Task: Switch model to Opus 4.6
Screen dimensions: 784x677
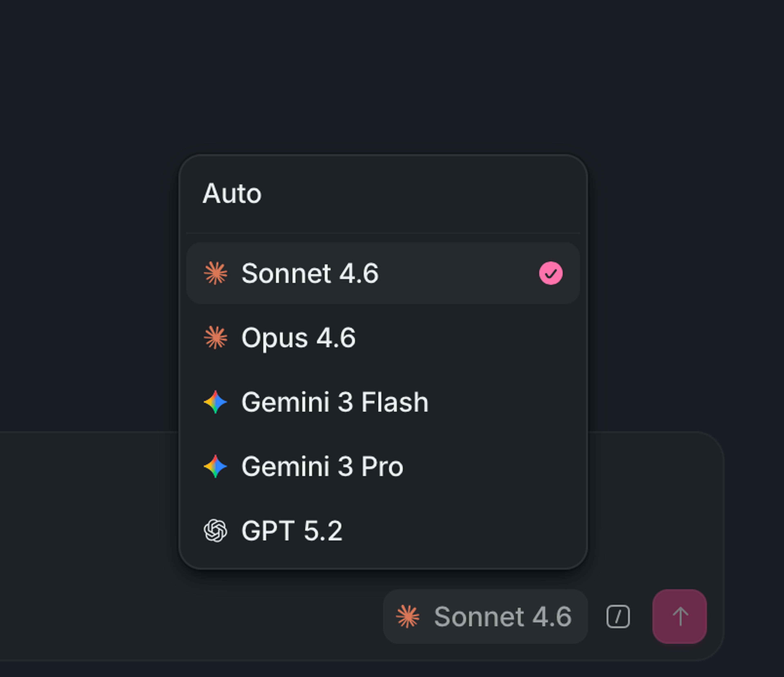Action: [x=298, y=338]
